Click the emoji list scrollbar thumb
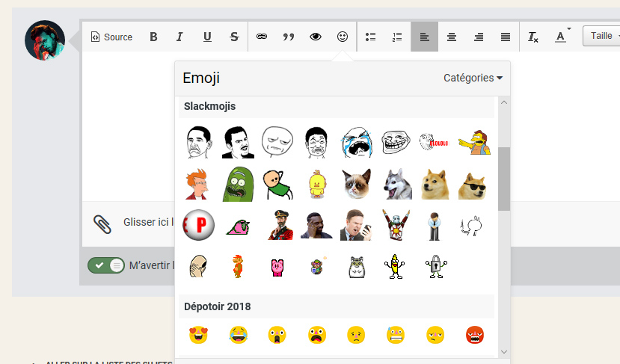Screen dimensions: 620x364 pyautogui.click(x=504, y=179)
